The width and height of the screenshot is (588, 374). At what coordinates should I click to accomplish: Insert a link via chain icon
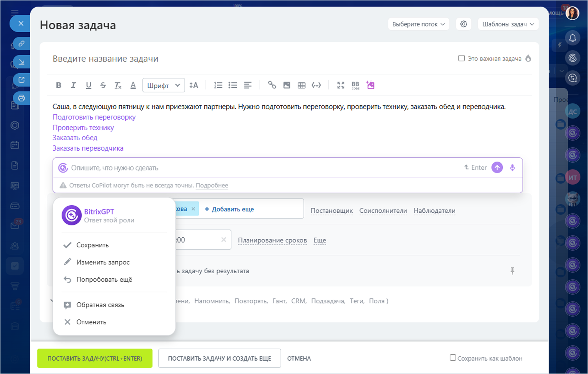(272, 85)
